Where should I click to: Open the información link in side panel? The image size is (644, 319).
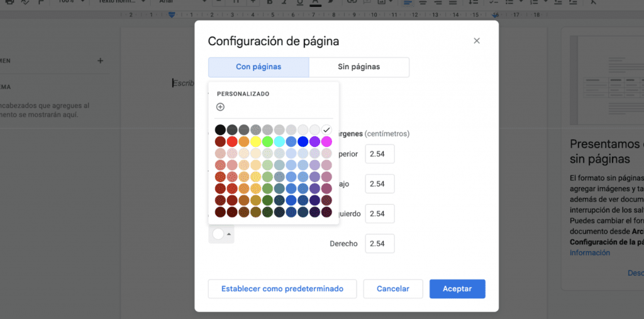(590, 252)
